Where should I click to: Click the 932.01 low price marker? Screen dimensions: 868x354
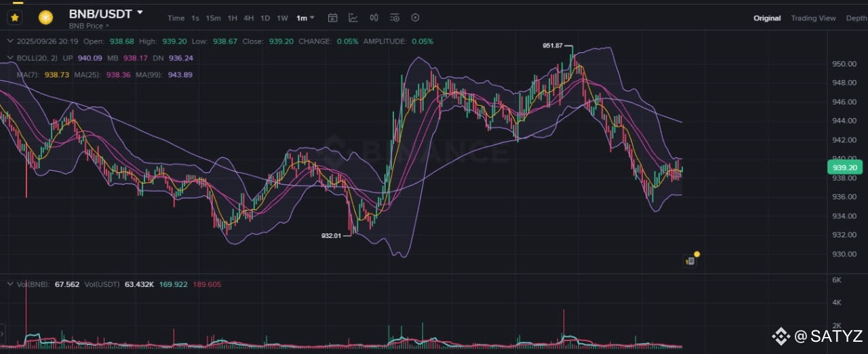pos(331,235)
